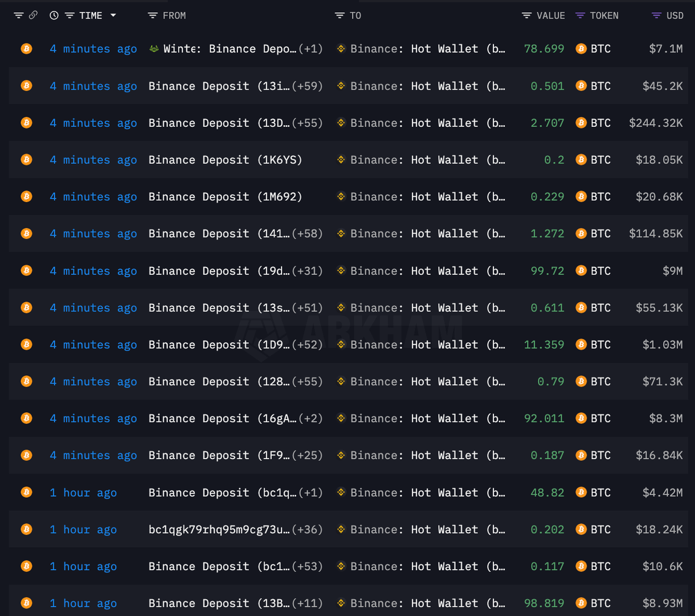This screenshot has height=616, width=695.
Task: Open Binance Deposit (13B… sender address
Action: (x=219, y=603)
